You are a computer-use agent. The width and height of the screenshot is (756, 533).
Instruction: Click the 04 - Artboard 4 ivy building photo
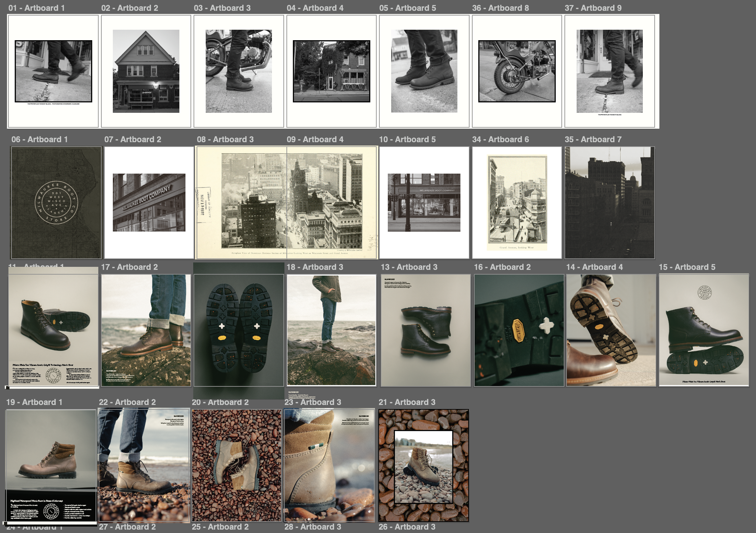tap(331, 71)
